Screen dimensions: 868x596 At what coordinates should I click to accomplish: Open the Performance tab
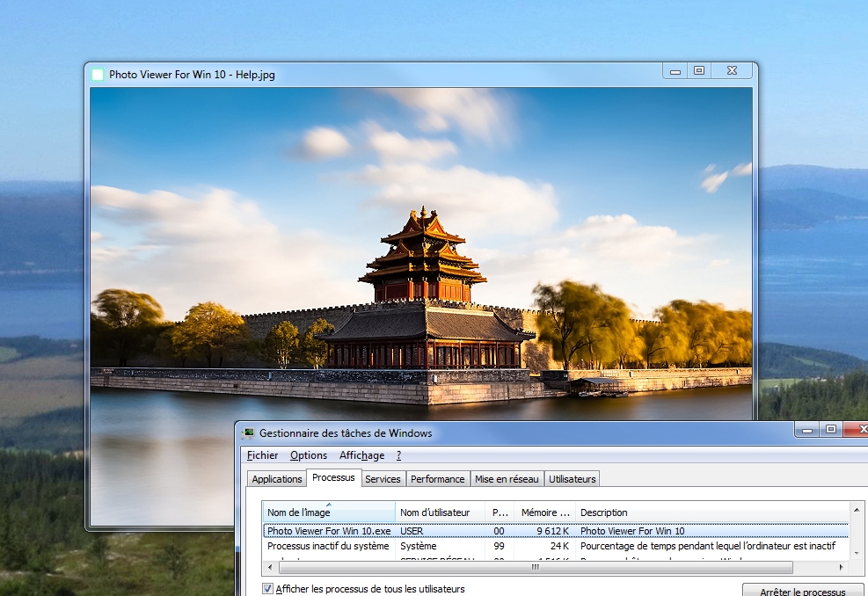tap(437, 479)
